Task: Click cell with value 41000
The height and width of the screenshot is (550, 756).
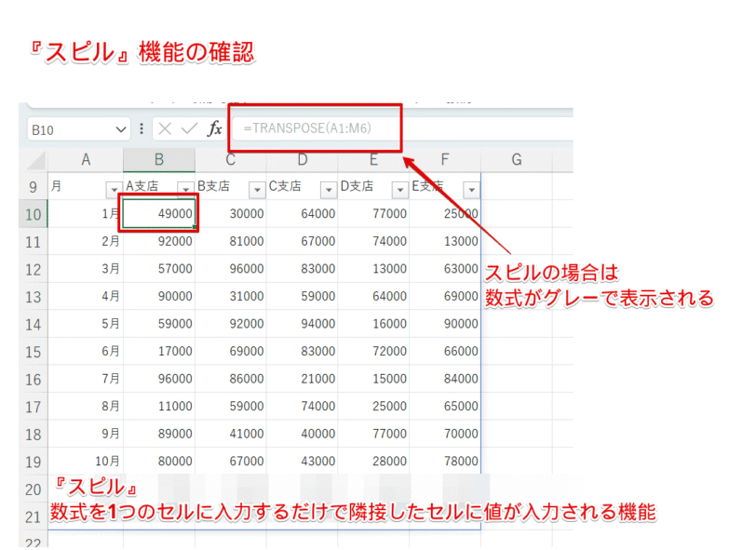Action: coord(231,434)
